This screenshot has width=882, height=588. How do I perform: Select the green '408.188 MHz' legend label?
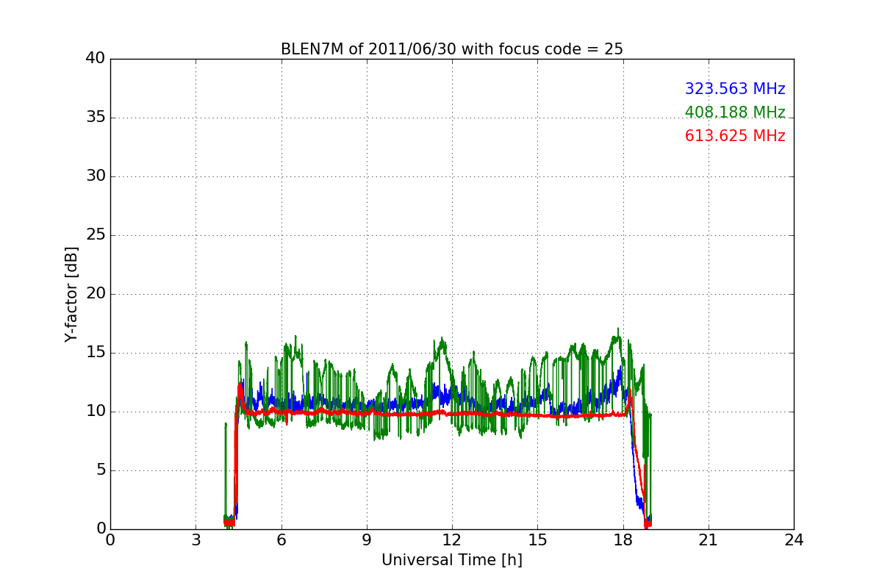735,112
